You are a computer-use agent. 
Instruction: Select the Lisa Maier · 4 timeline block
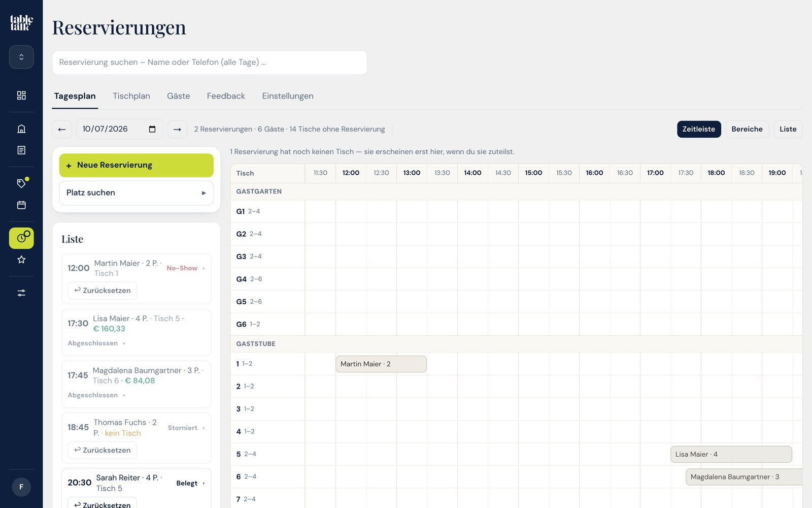[731, 454]
